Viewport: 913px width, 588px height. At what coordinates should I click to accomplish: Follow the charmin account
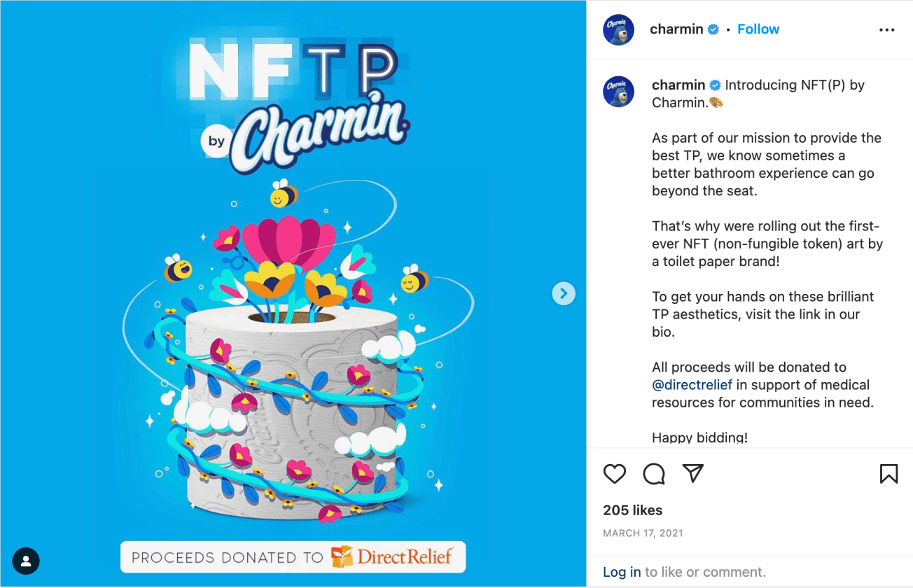click(758, 29)
